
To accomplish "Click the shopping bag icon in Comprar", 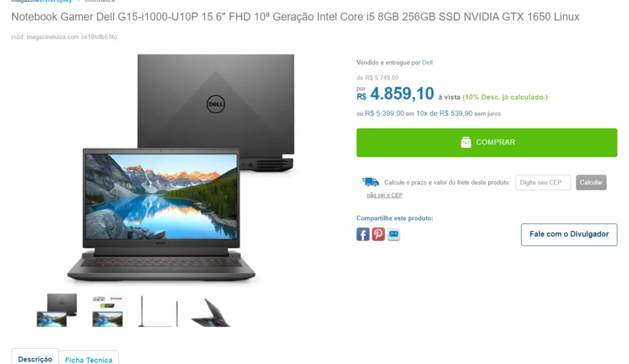I will click(x=466, y=142).
